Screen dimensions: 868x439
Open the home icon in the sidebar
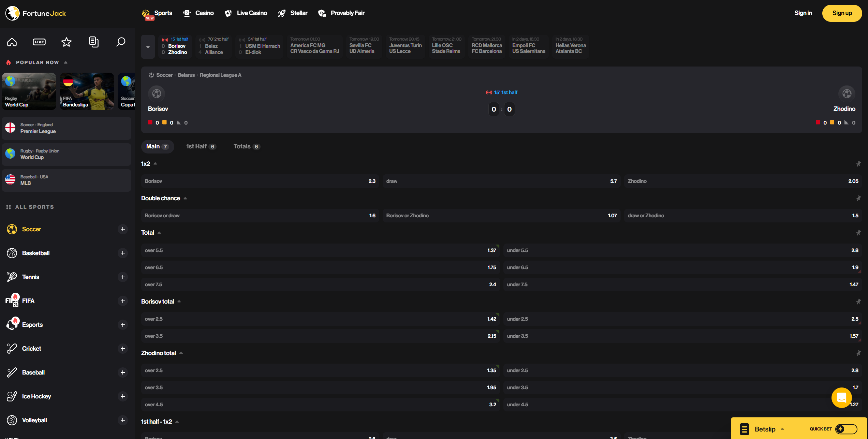click(12, 42)
